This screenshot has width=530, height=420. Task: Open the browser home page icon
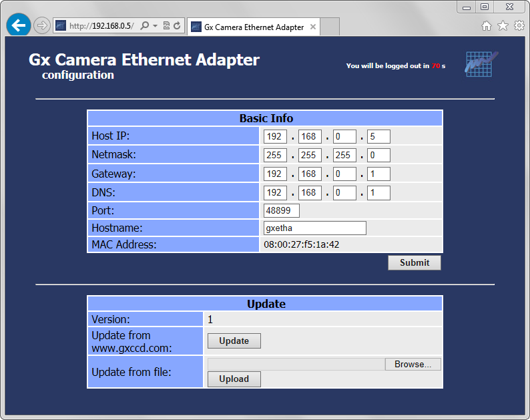pyautogui.click(x=487, y=26)
